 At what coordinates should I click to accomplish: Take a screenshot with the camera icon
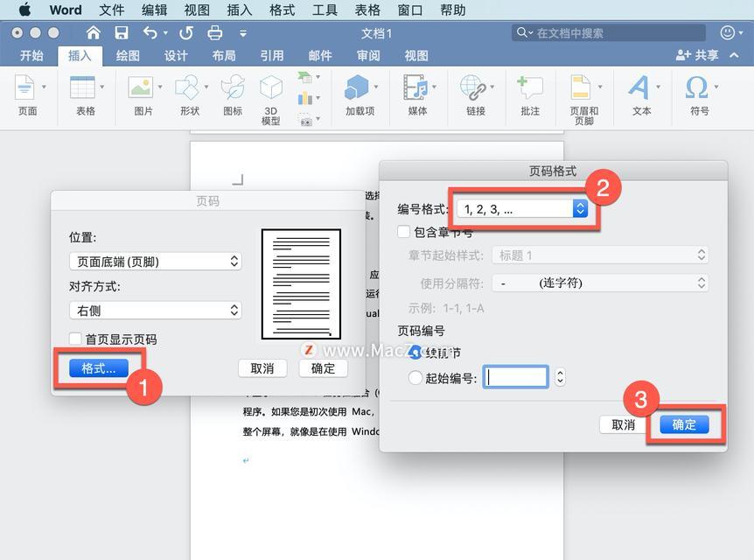305,120
